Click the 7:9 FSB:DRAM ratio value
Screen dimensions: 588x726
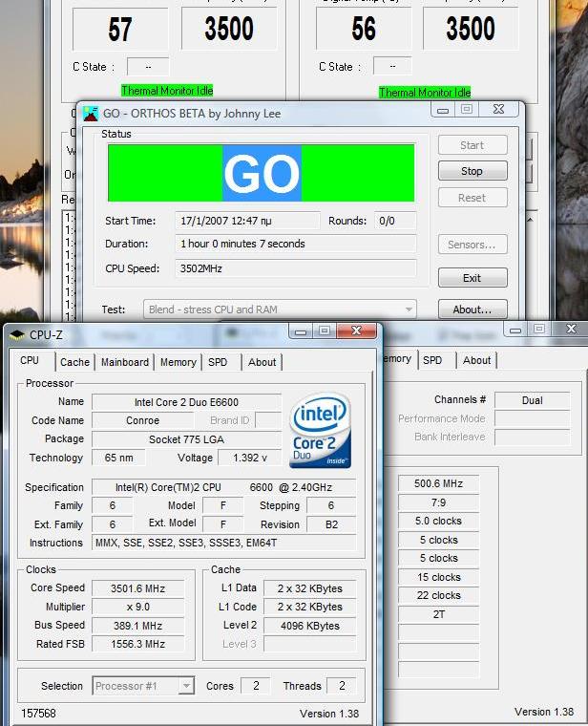tap(438, 502)
